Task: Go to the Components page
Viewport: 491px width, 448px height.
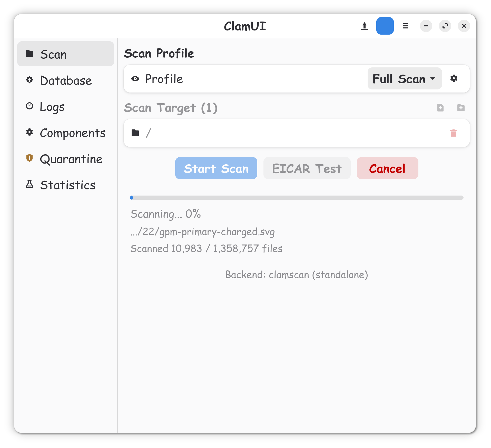Action: click(x=73, y=133)
